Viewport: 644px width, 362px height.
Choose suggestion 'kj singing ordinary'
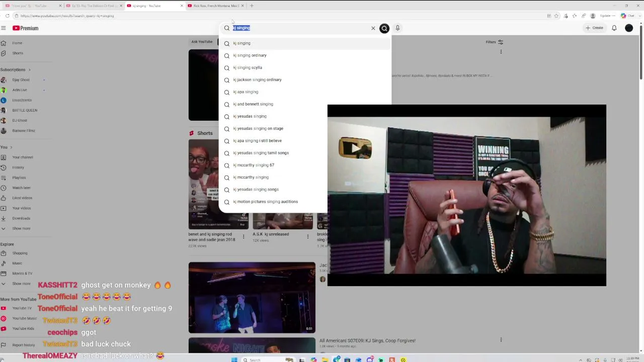(305, 55)
